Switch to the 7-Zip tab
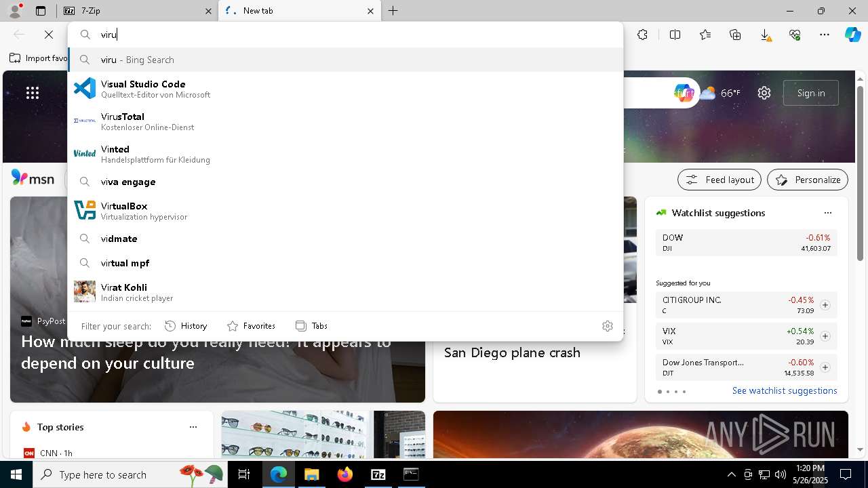The width and height of the screenshot is (868, 488). click(136, 11)
